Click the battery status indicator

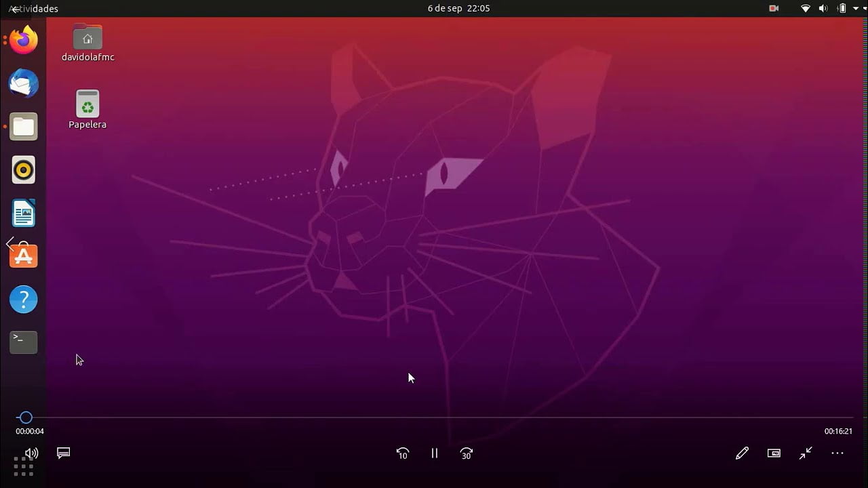pos(842,9)
